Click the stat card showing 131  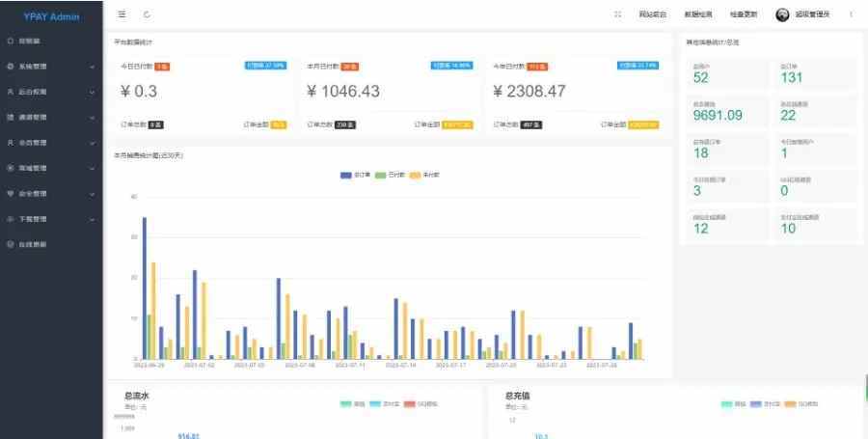pyautogui.click(x=815, y=73)
